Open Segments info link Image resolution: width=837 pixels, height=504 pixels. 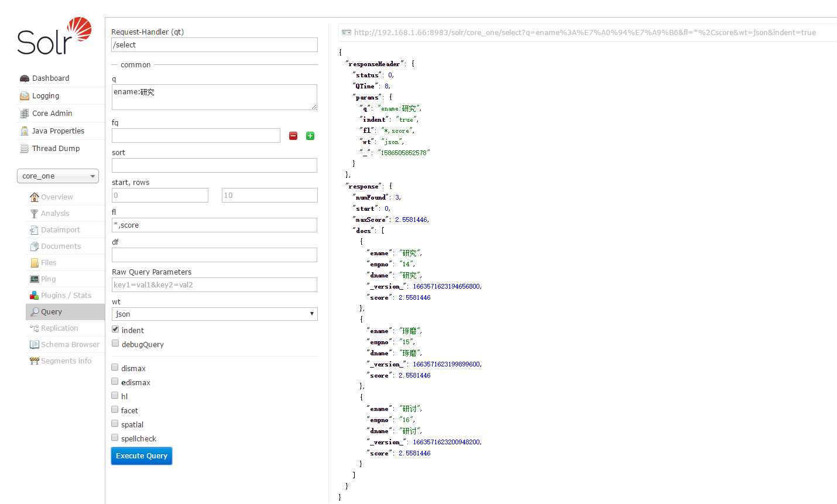[66, 361]
